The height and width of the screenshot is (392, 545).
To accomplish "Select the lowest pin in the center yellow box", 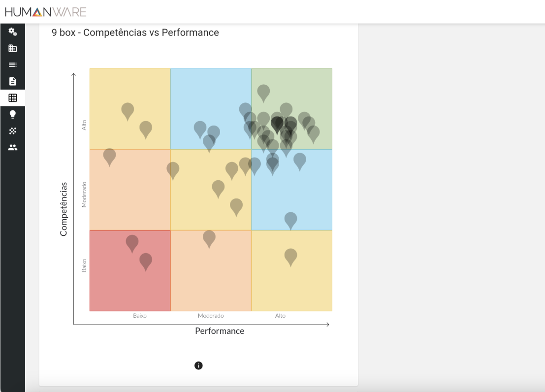I will (x=236, y=206).
